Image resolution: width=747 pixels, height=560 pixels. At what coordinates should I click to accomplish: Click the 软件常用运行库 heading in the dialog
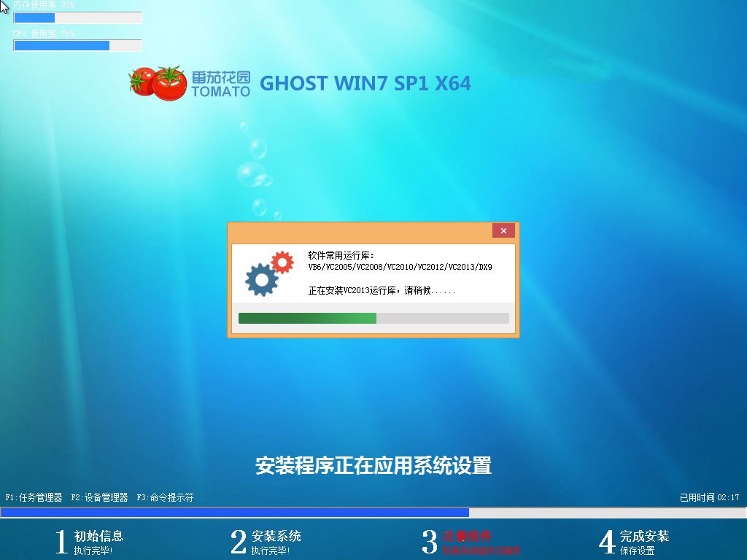[341, 255]
